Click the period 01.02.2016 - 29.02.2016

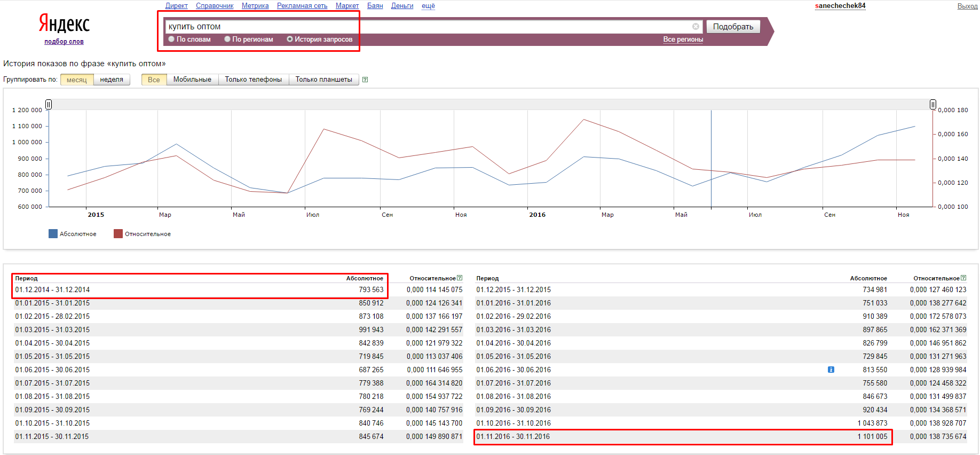coord(513,316)
